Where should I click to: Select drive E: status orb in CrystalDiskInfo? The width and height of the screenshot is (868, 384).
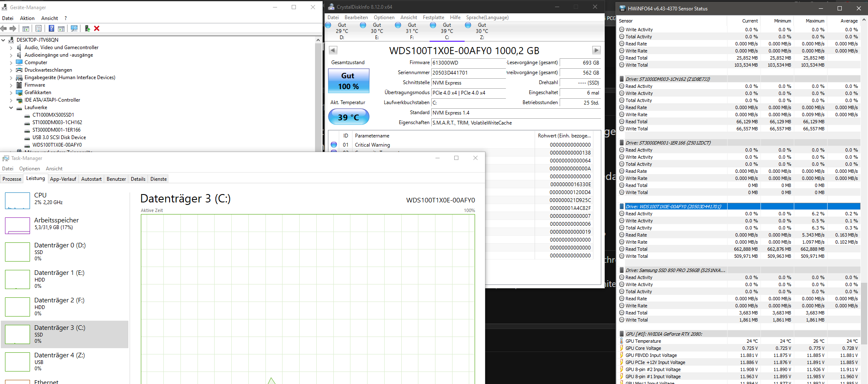click(363, 25)
